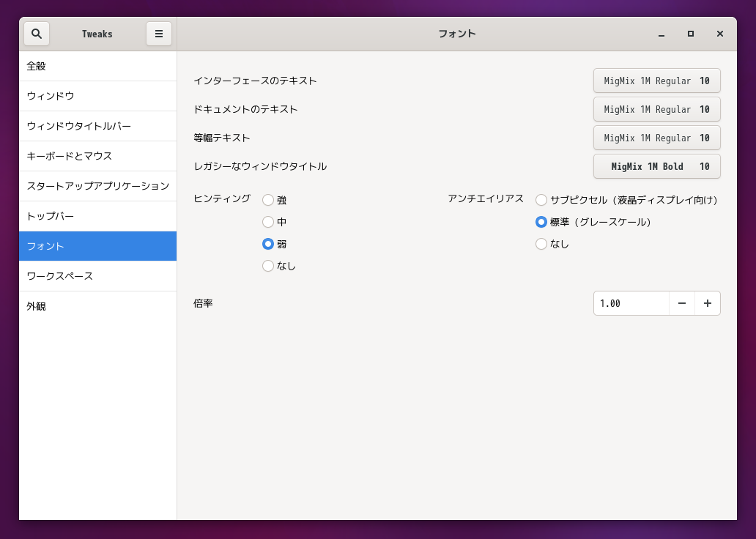Open 外観 settings page
The image size is (756, 539).
(x=98, y=306)
